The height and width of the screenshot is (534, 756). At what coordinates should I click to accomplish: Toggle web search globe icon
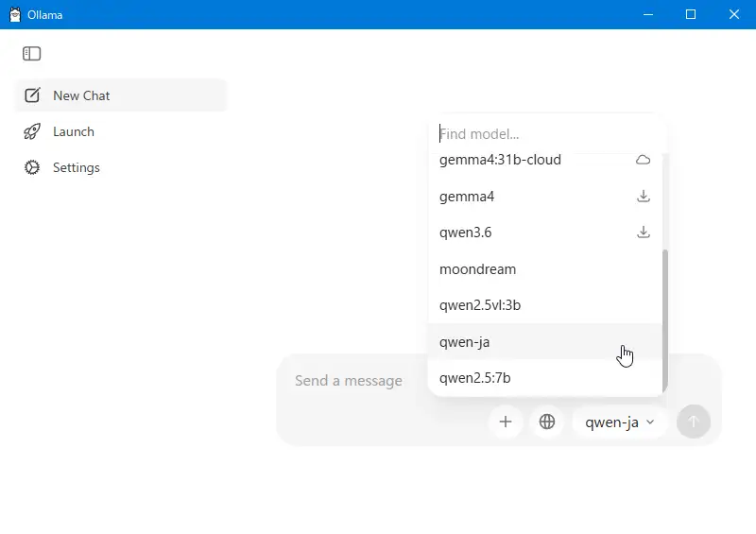point(547,422)
